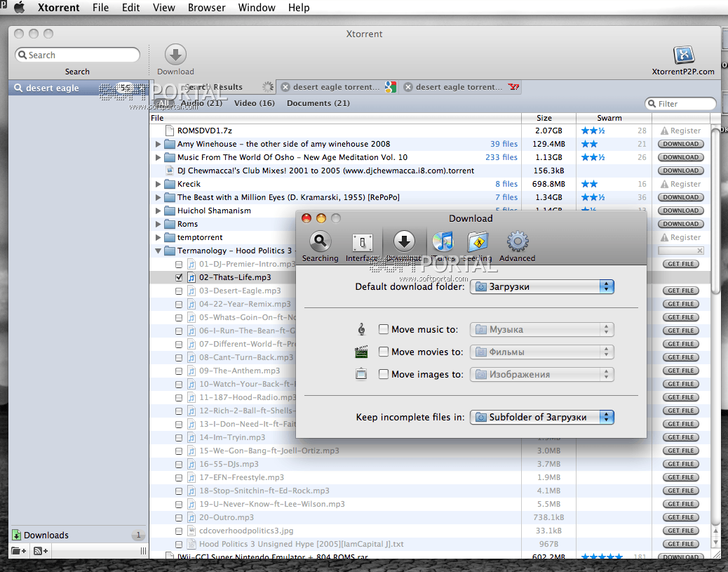
Task: Click the Downloads sidebar icon
Action: (16, 535)
